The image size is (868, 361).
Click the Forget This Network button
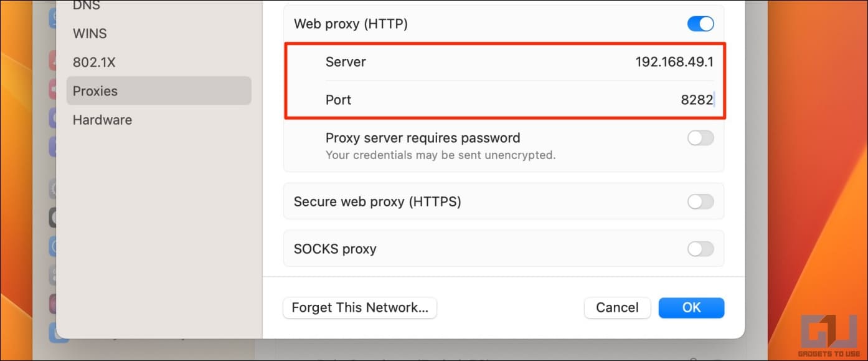360,307
